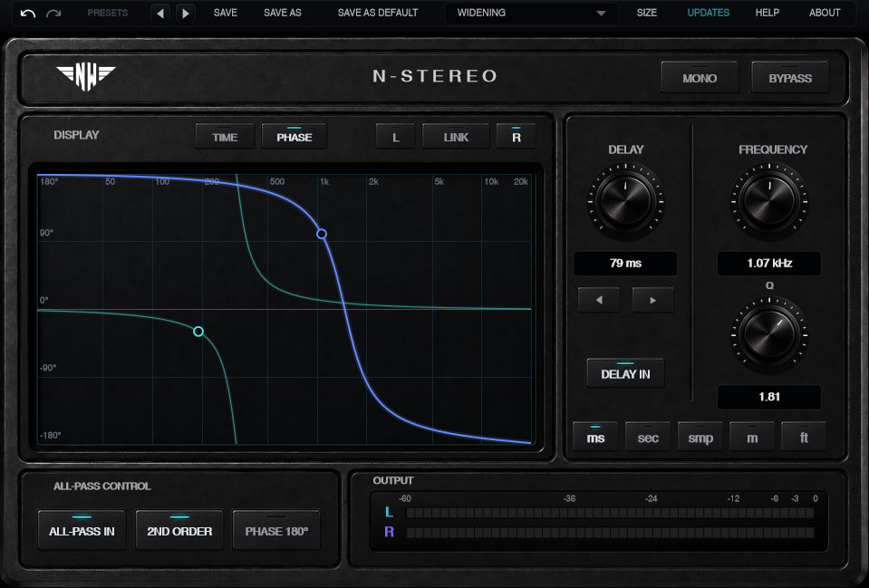Click the R output meter bar
869x588 pixels.
coord(610,533)
